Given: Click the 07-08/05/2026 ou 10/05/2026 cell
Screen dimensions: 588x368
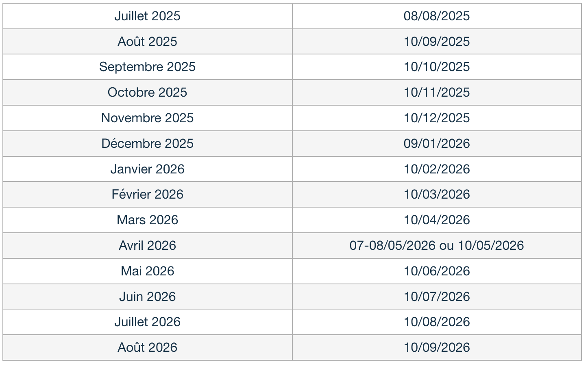Looking at the screenshot, I should (x=437, y=246).
